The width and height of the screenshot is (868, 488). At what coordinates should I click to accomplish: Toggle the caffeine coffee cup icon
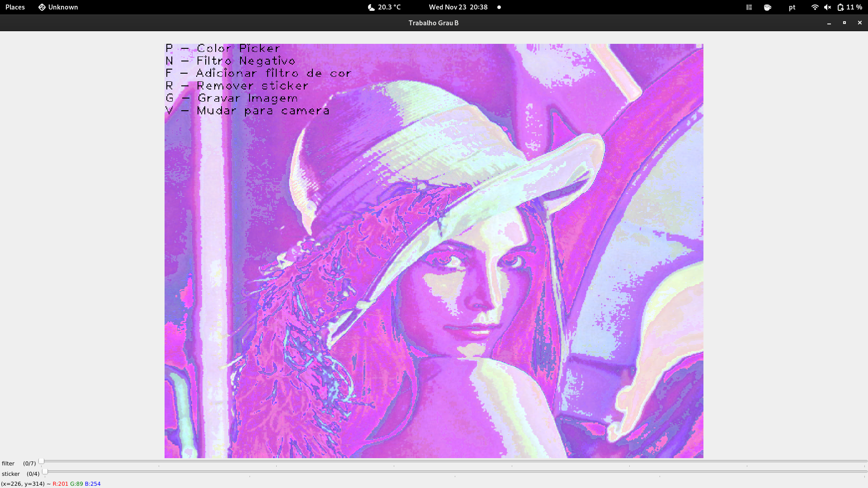[x=767, y=7]
